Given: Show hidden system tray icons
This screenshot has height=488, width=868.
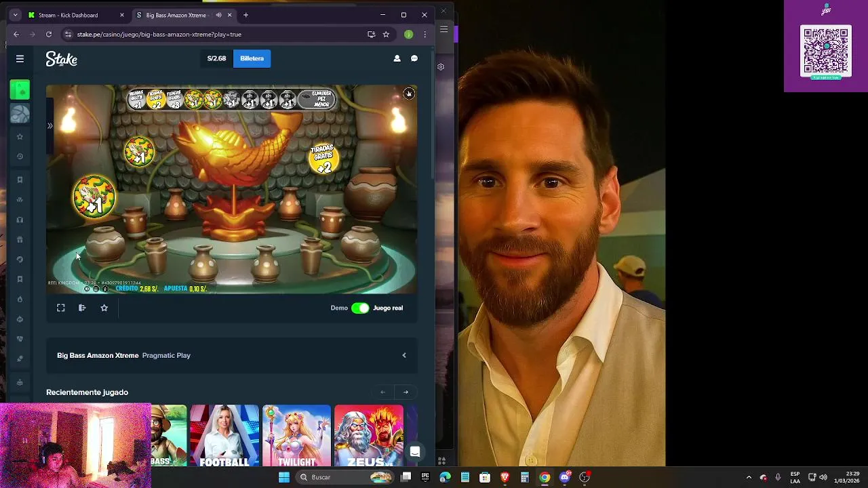Looking at the screenshot, I should (749, 477).
